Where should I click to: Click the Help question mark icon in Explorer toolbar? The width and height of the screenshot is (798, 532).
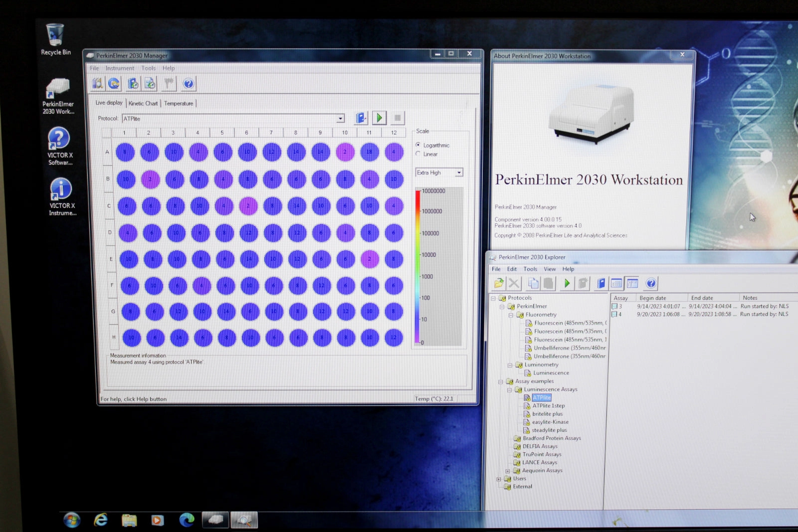[x=651, y=283]
